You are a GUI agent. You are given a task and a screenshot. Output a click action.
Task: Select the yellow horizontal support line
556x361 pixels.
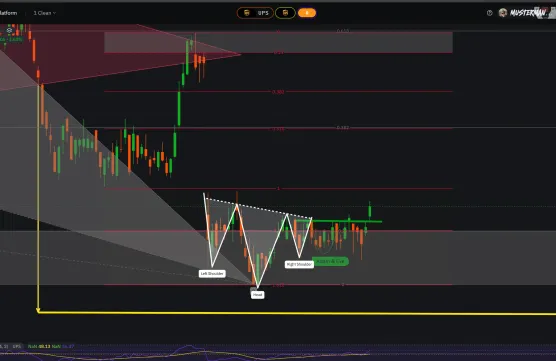click(297, 313)
